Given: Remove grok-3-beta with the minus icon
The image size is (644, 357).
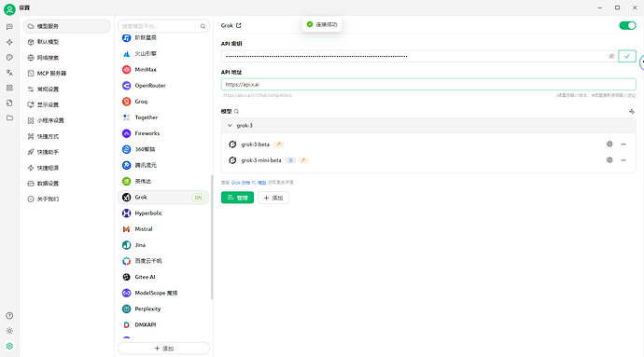Looking at the screenshot, I should 623,144.
